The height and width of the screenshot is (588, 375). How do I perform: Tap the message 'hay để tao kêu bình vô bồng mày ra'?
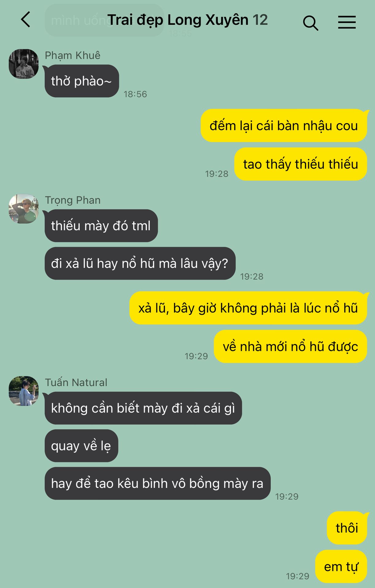158,484
